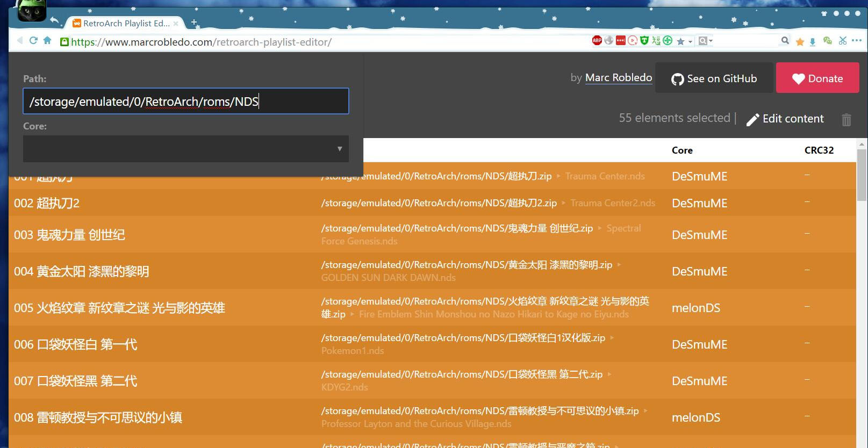Click path of GOLDEN SUN DARK DAWN.nds
Screen dimensions: 868x448
coord(471,271)
